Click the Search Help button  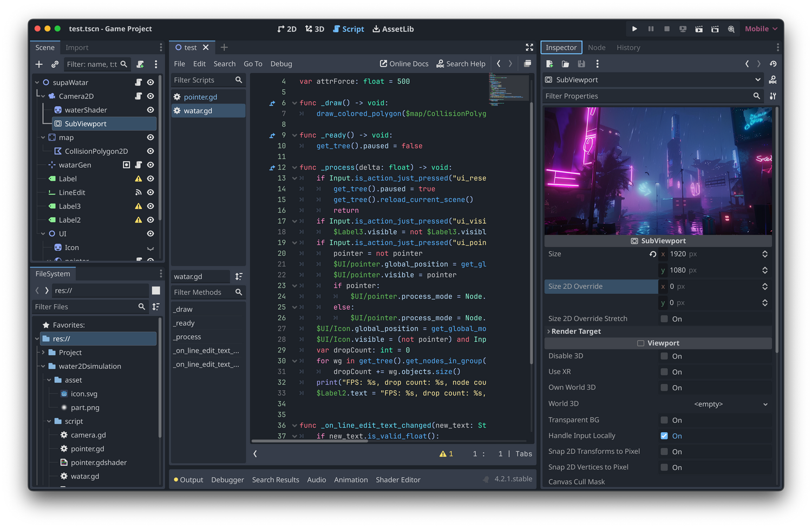point(461,63)
